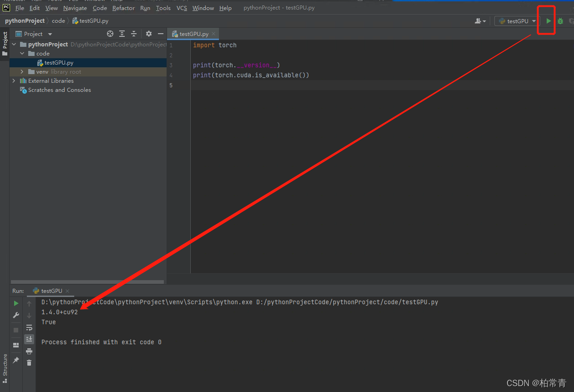Click code folder in the breadcrumb bar
The height and width of the screenshot is (392, 574).
pos(58,21)
